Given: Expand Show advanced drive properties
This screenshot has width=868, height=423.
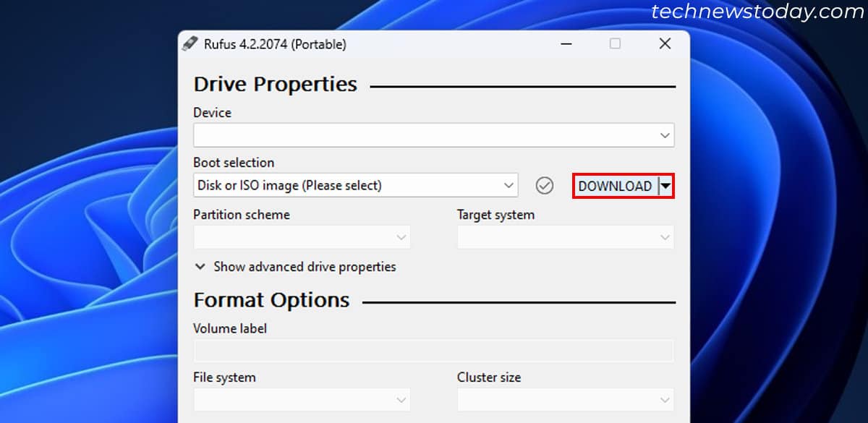Looking at the screenshot, I should pyautogui.click(x=295, y=267).
